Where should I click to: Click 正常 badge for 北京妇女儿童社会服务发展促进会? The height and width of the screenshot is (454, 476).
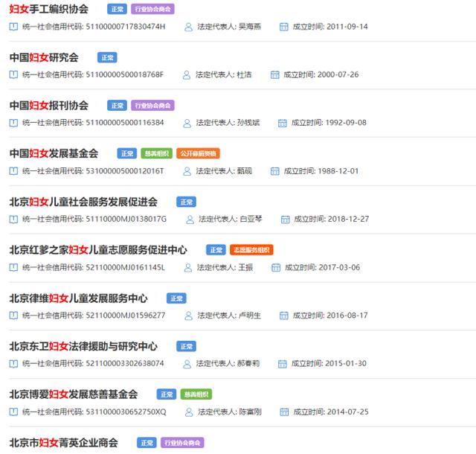pyautogui.click(x=187, y=202)
